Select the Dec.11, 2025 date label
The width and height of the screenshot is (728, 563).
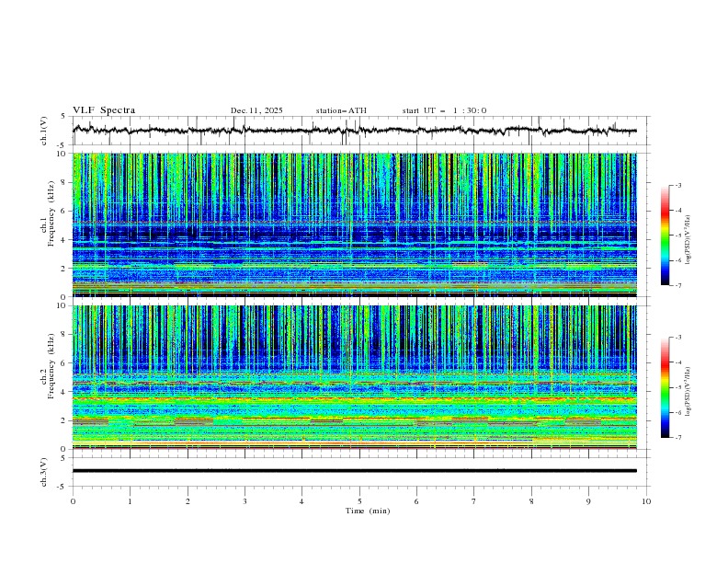click(256, 110)
